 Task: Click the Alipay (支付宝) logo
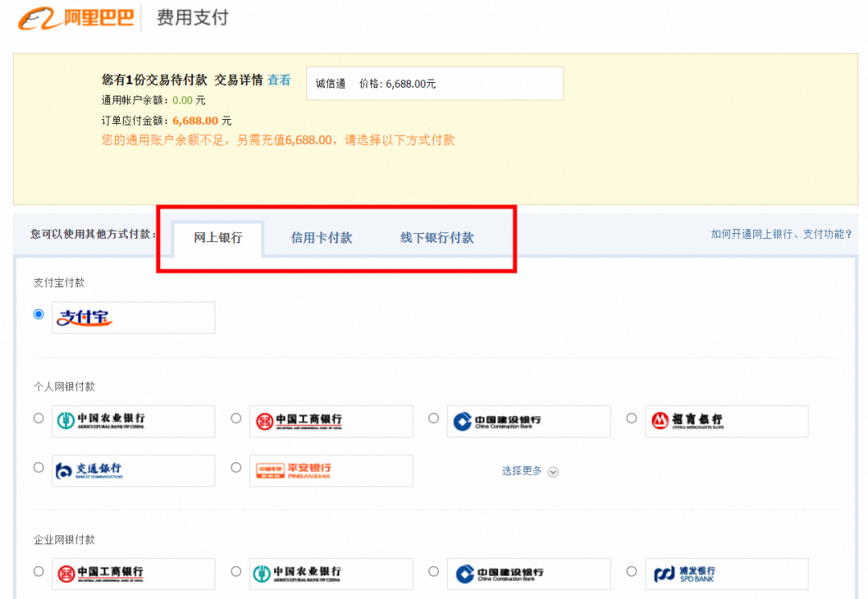tap(133, 318)
